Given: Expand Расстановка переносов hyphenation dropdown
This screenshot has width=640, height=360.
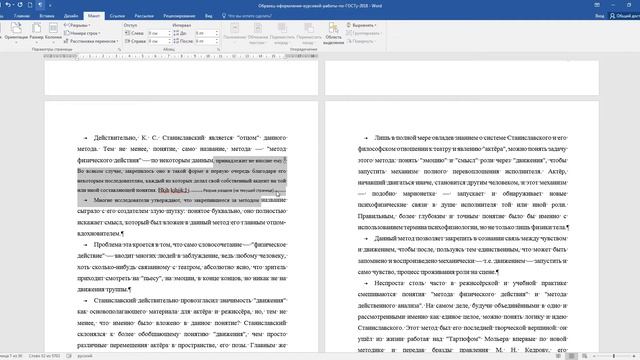Looking at the screenshot, I should (91, 41).
